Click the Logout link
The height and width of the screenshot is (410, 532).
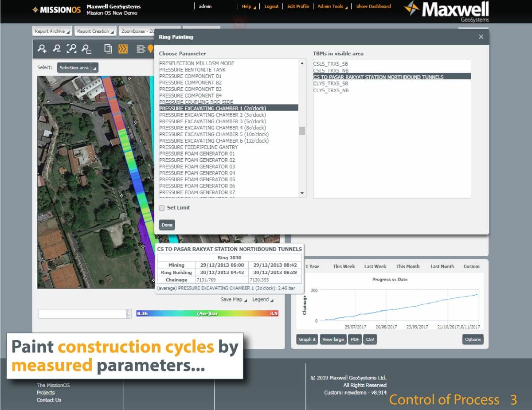pyautogui.click(x=271, y=6)
